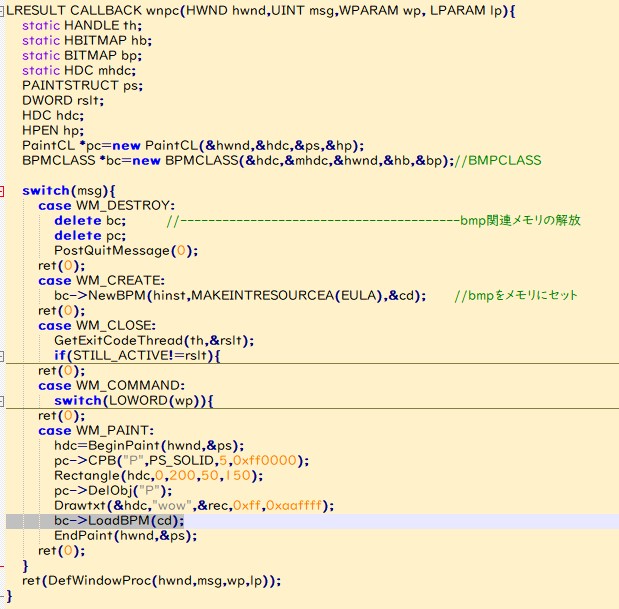Click the 'switch(LOWORD(wp)){' code text
Viewport: 619px width, 609px height.
point(134,401)
